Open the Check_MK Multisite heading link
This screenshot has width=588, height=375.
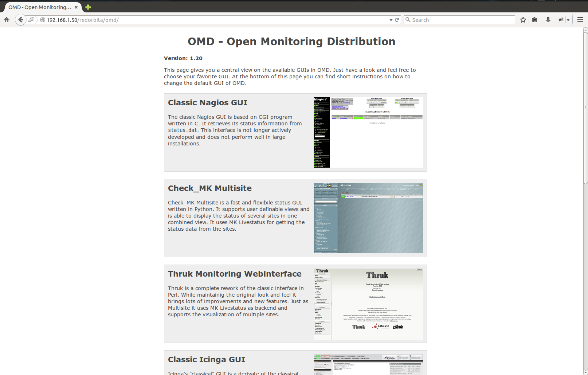point(209,188)
